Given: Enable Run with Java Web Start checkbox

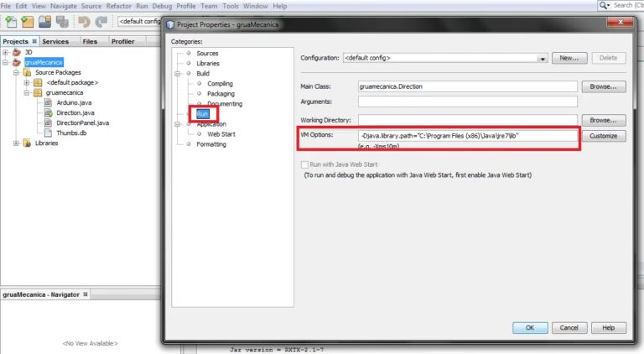Looking at the screenshot, I should 304,164.
